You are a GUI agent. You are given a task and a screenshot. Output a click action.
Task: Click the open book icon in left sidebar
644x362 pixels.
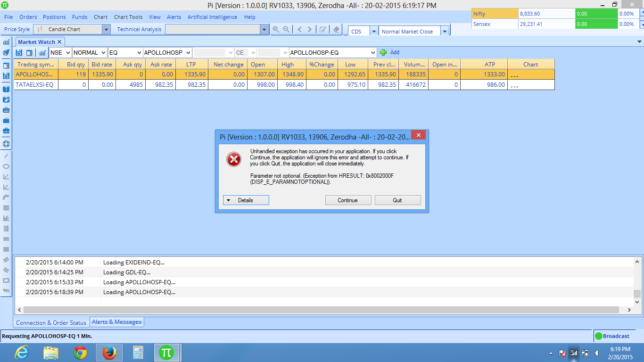click(6, 89)
